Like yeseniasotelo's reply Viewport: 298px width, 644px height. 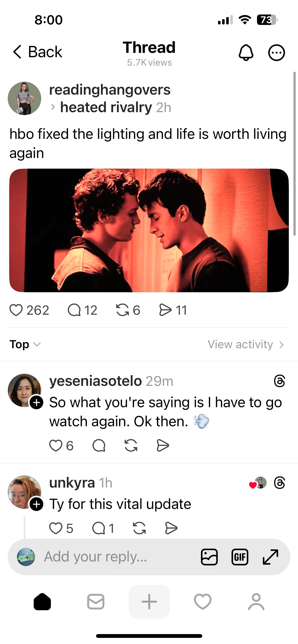(x=56, y=446)
